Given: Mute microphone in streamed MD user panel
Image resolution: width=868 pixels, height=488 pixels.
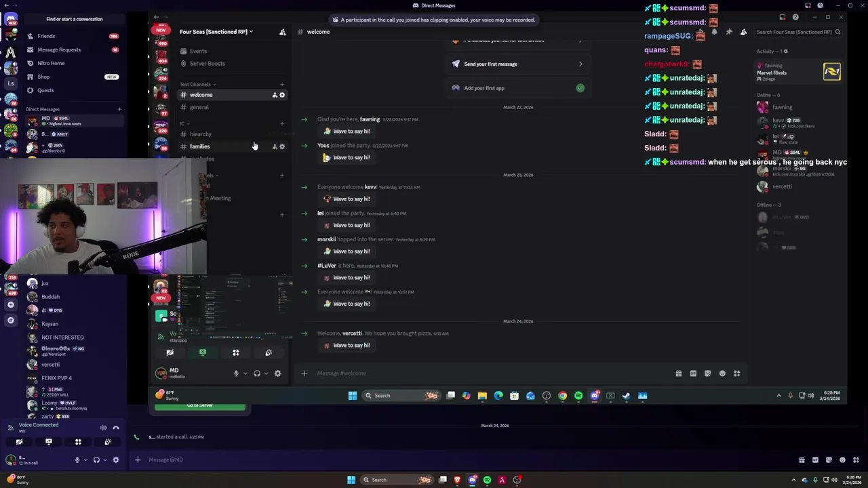Looking at the screenshot, I should pos(236,373).
